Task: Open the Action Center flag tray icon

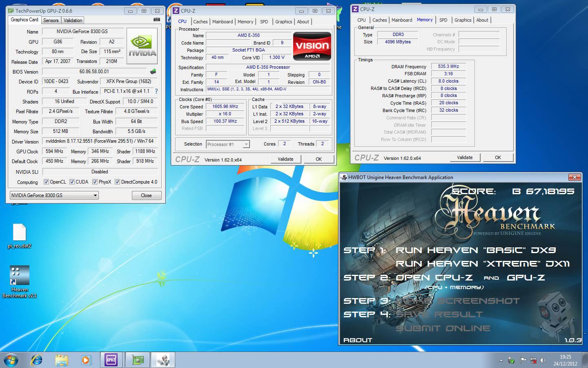Action: pyautogui.click(x=523, y=361)
